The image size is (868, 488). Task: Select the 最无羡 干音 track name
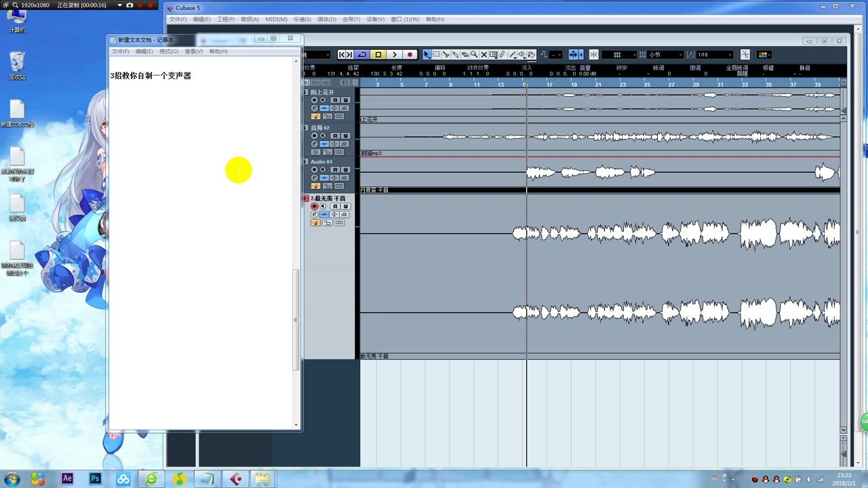(x=328, y=198)
